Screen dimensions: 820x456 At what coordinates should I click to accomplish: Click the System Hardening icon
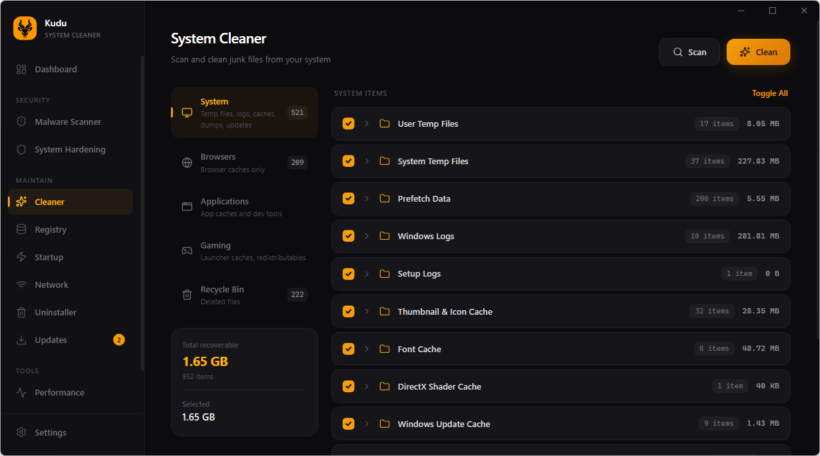22,149
